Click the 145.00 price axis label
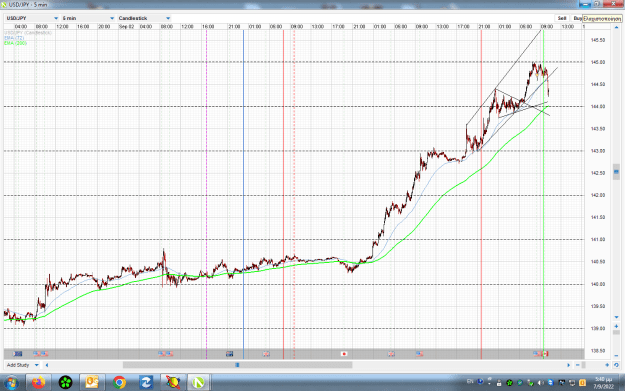625x391 pixels. point(597,62)
